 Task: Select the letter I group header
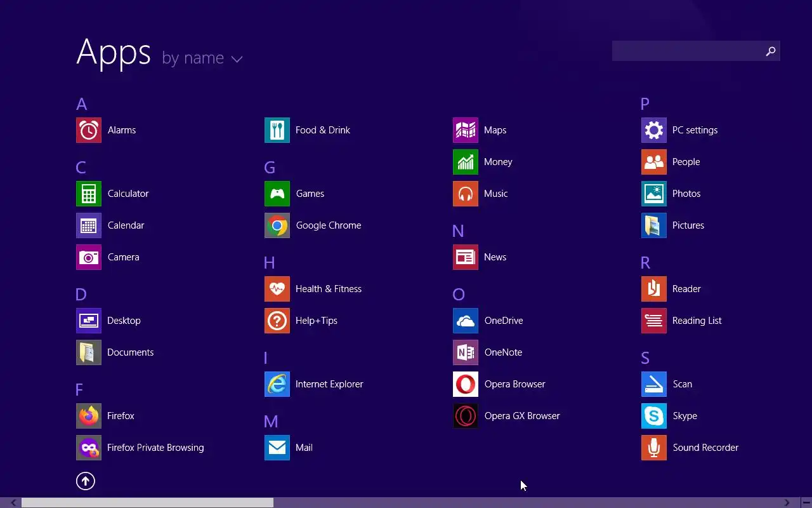point(266,358)
